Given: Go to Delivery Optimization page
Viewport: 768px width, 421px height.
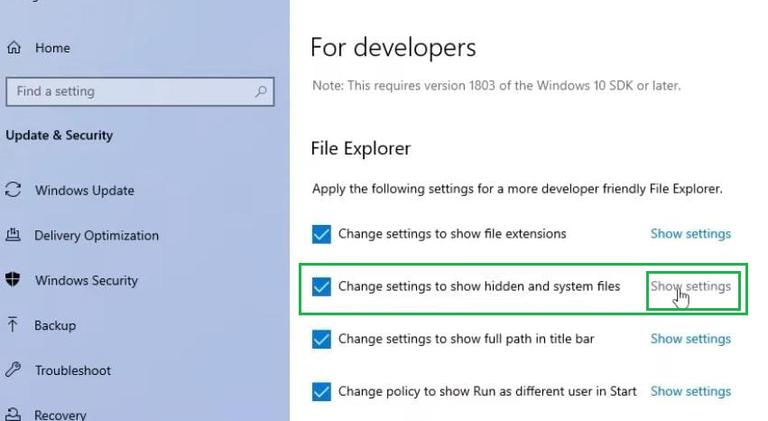Looking at the screenshot, I should pos(96,235).
